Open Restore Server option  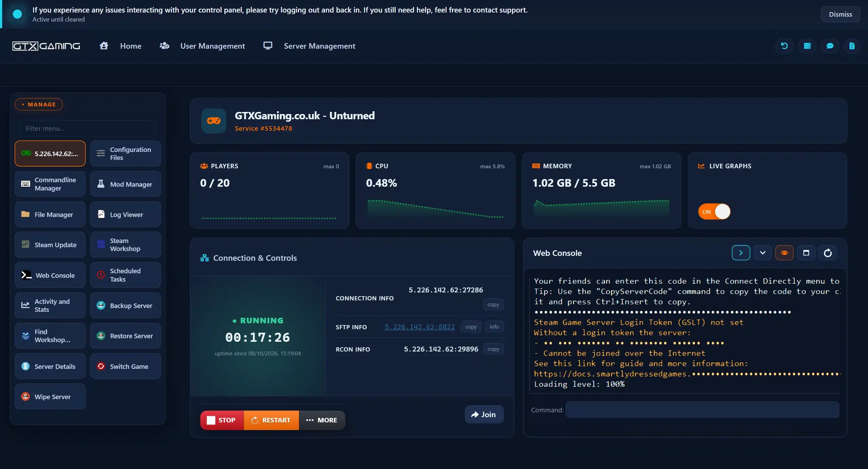(126, 335)
